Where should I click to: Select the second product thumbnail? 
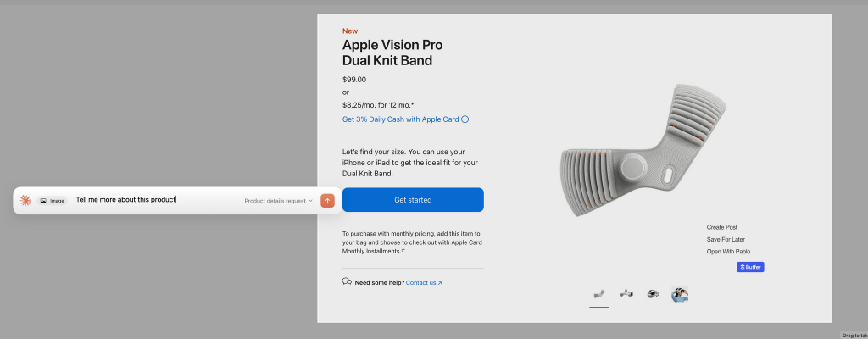point(626,294)
